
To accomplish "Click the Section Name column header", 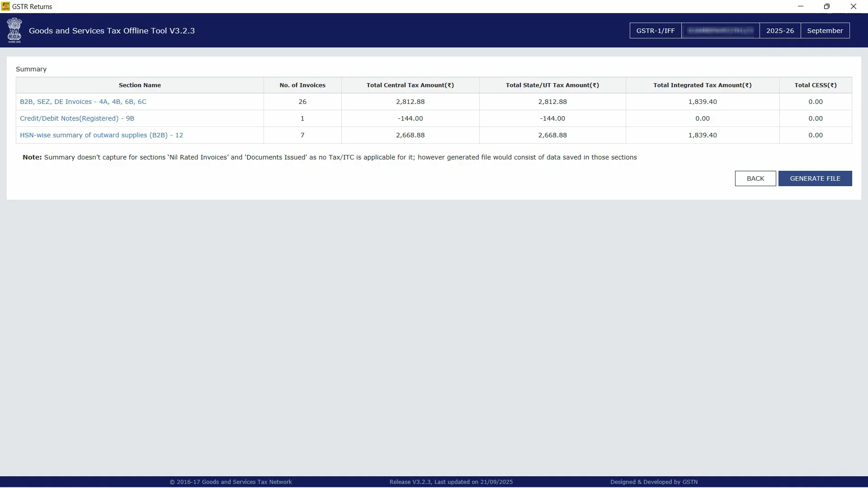I will click(140, 85).
